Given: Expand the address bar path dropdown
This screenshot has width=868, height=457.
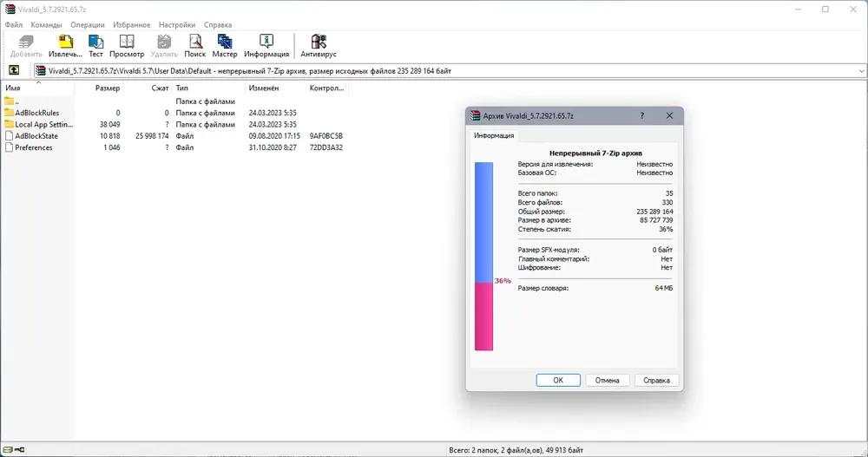Looking at the screenshot, I should pyautogui.click(x=861, y=71).
